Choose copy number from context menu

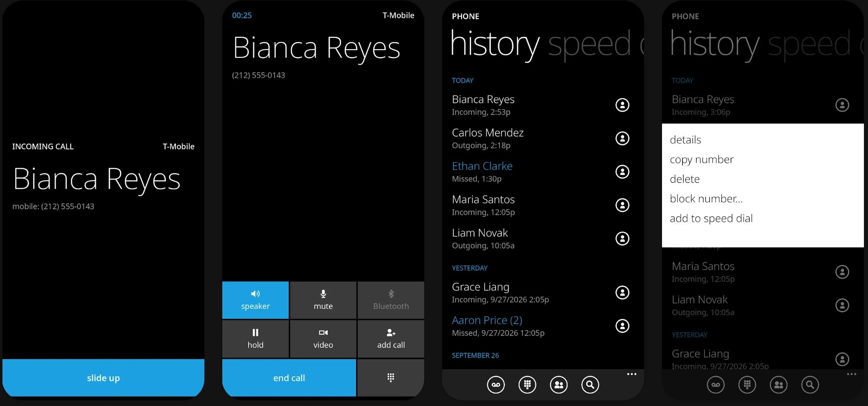(702, 159)
